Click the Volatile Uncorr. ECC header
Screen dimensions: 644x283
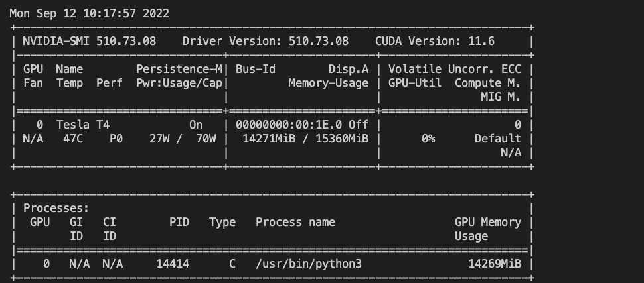[x=455, y=70]
